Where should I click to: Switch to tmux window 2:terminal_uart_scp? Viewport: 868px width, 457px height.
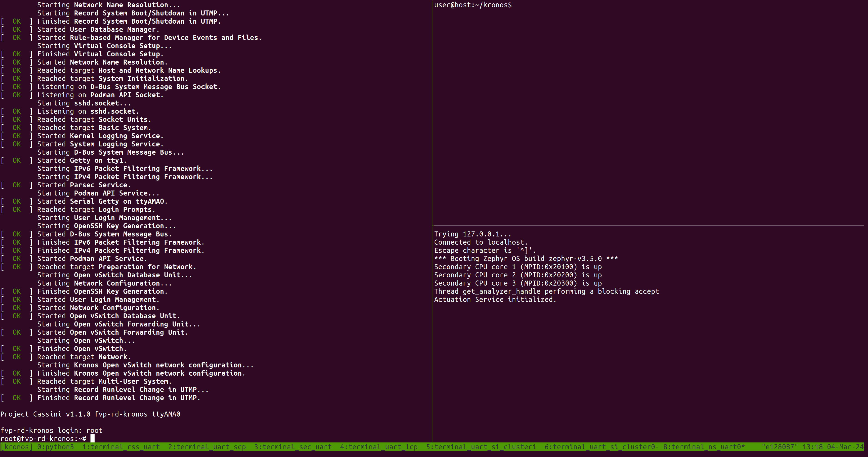pos(207,447)
